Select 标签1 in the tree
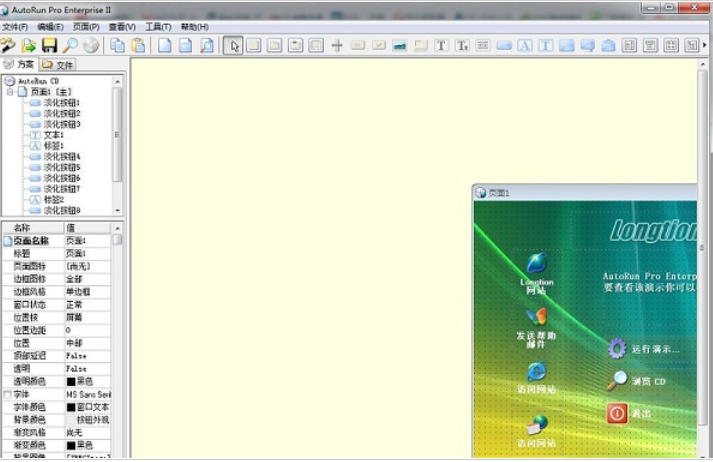The image size is (713, 462). click(x=54, y=146)
